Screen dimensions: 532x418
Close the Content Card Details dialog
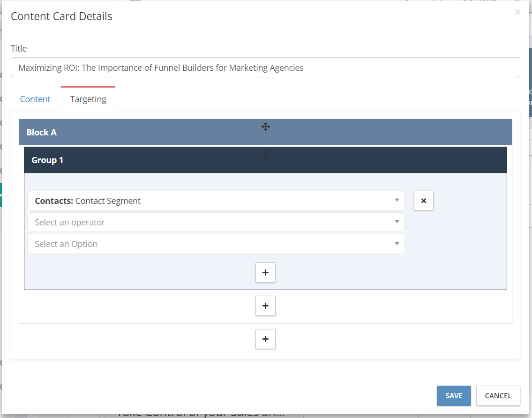[517, 12]
